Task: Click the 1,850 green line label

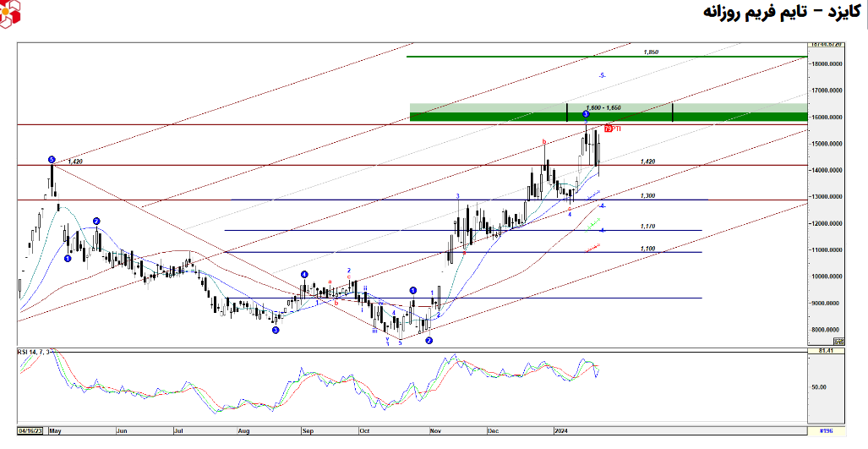Action: [x=650, y=52]
